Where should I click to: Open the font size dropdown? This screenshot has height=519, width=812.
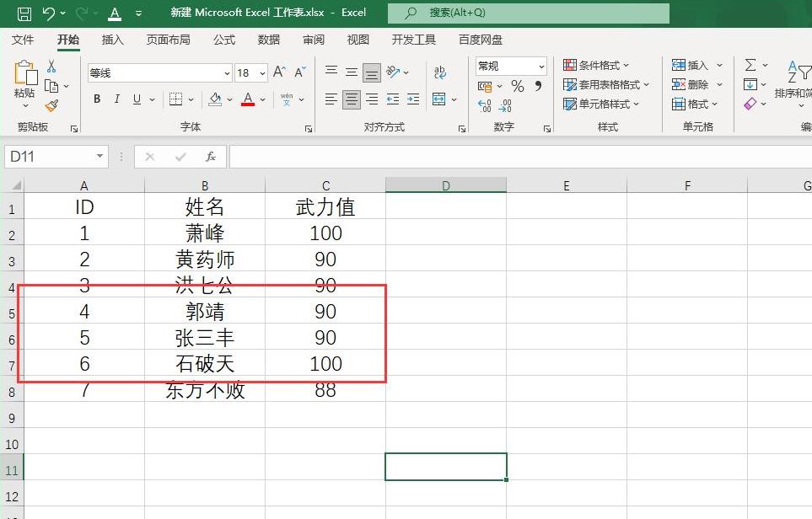tap(262, 73)
